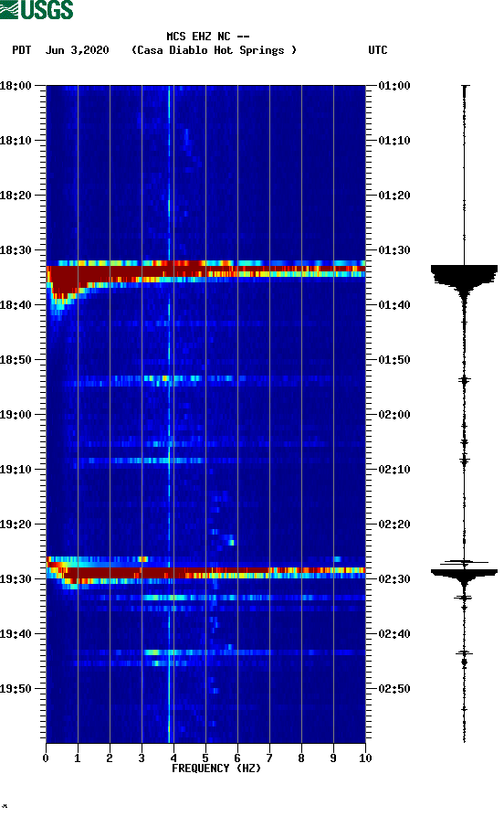The height and width of the screenshot is (816, 504).
Task: Click the '18:00' PDT time label
Action: 16,85
